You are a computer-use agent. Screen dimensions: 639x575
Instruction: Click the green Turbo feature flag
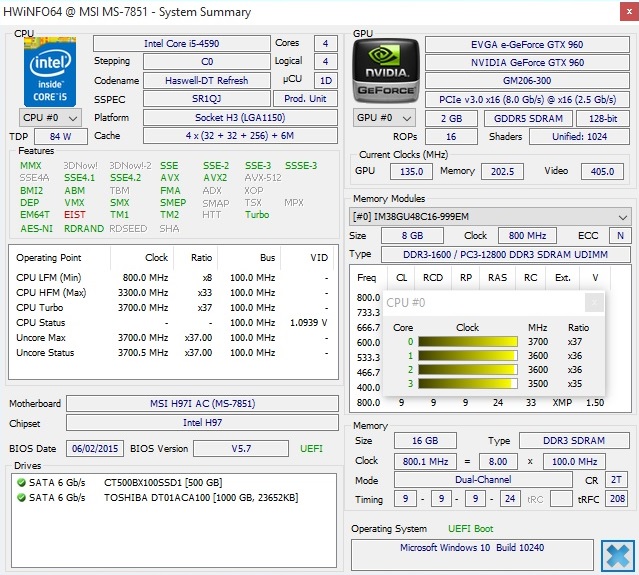(257, 215)
